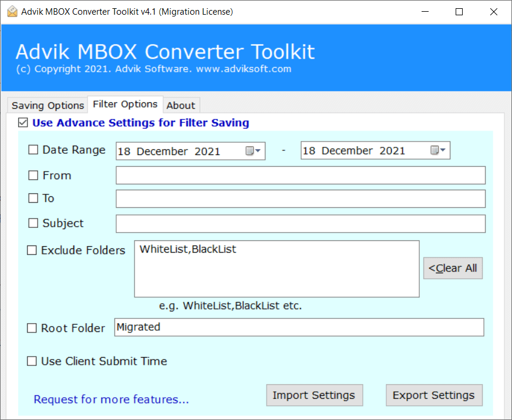Maximize the Advik MBOX Converter window
The image size is (512, 420).
[459, 12]
